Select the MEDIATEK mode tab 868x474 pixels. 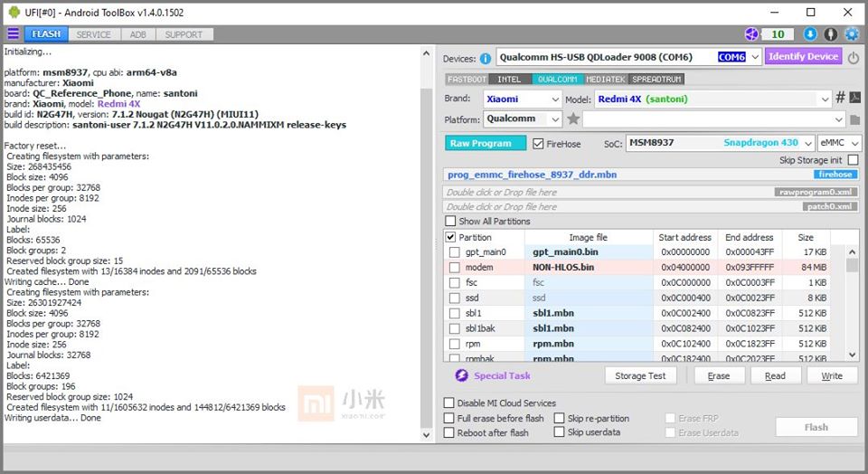[606, 80]
